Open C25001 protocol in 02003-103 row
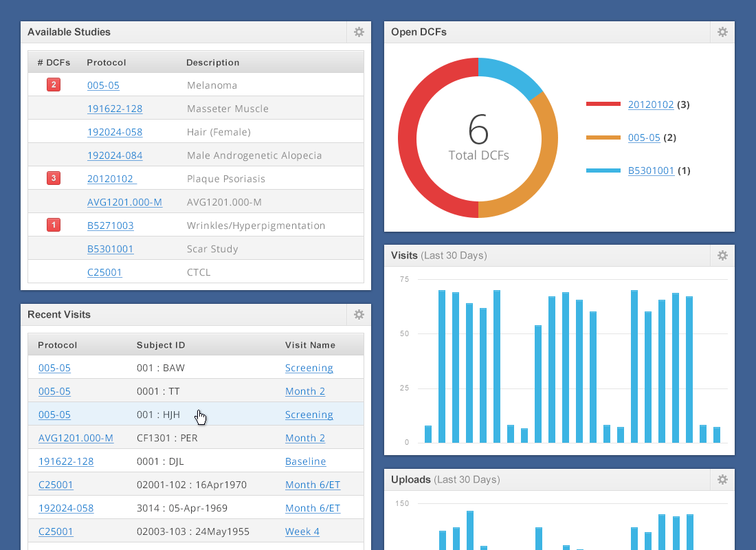Viewport: 756px width, 550px height. coord(56,531)
